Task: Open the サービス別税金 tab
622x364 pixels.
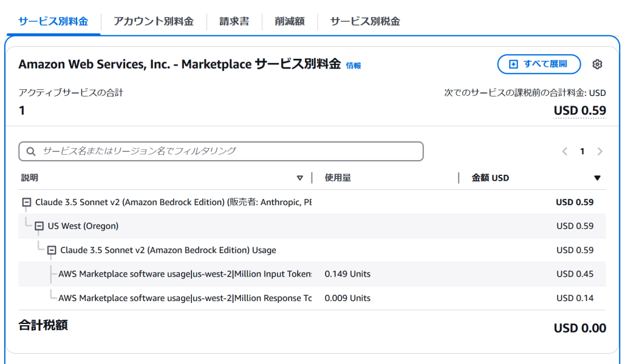Action: (x=365, y=21)
